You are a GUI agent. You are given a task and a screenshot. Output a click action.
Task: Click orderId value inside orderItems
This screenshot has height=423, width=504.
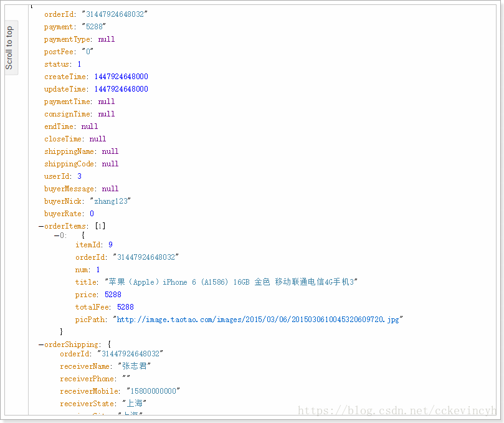click(146, 257)
